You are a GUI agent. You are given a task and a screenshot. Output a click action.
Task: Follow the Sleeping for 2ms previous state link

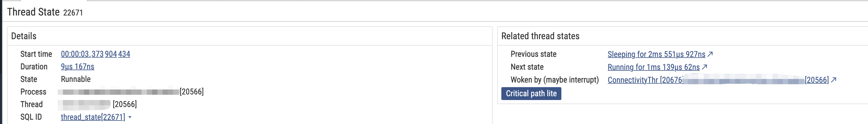pyautogui.click(x=656, y=54)
